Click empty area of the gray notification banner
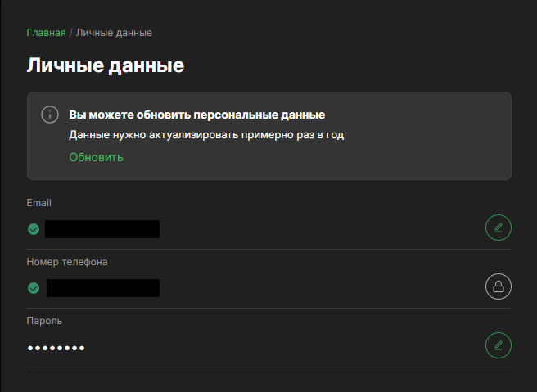 pyautogui.click(x=409, y=155)
